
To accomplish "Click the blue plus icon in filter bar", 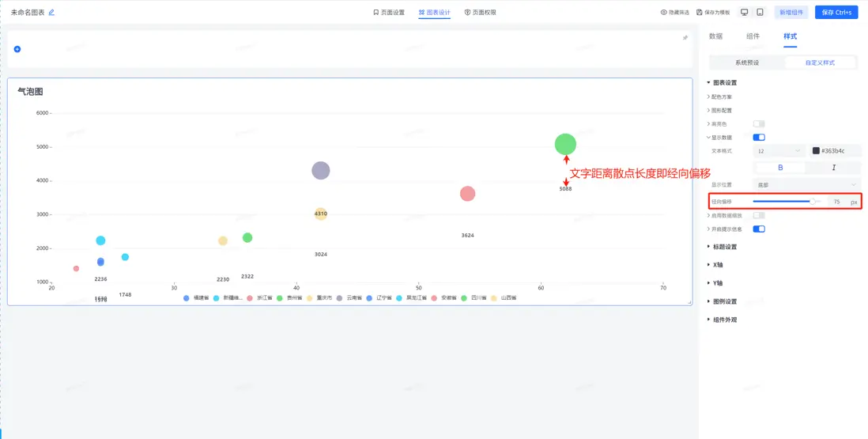I will pyautogui.click(x=17, y=49).
